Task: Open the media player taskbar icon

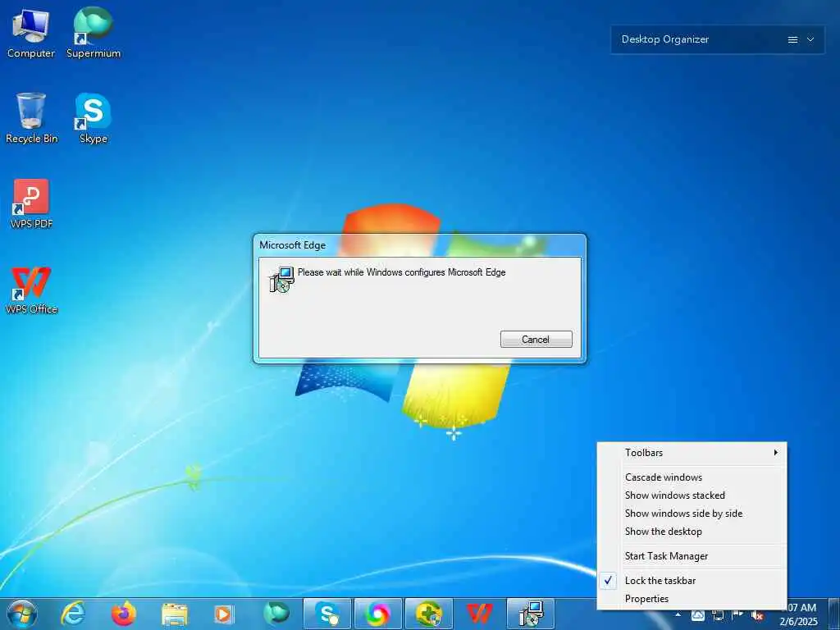Action: pos(224,614)
